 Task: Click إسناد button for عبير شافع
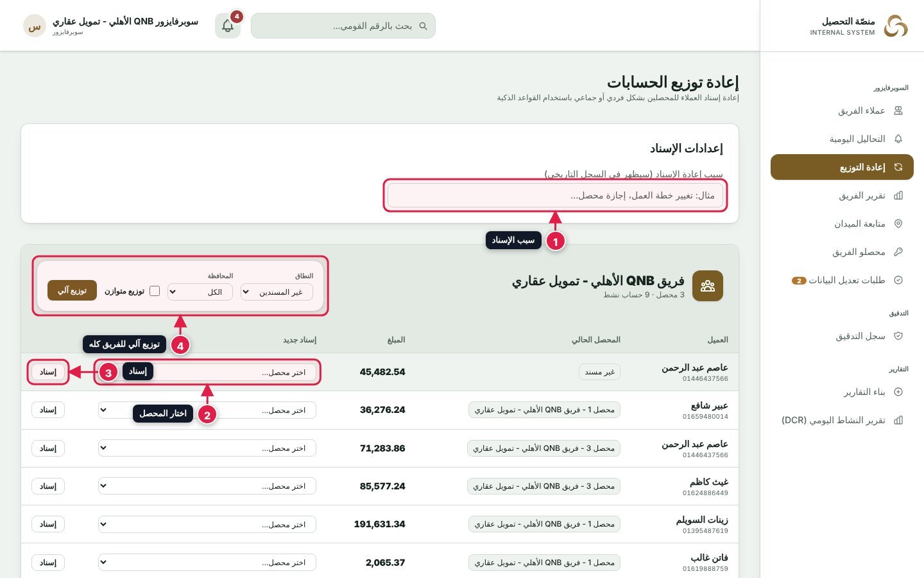[x=48, y=410]
